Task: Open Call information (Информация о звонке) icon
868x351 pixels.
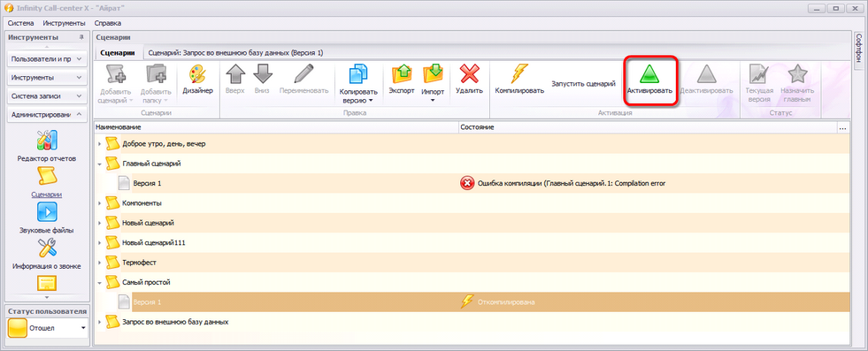Action: point(47,248)
